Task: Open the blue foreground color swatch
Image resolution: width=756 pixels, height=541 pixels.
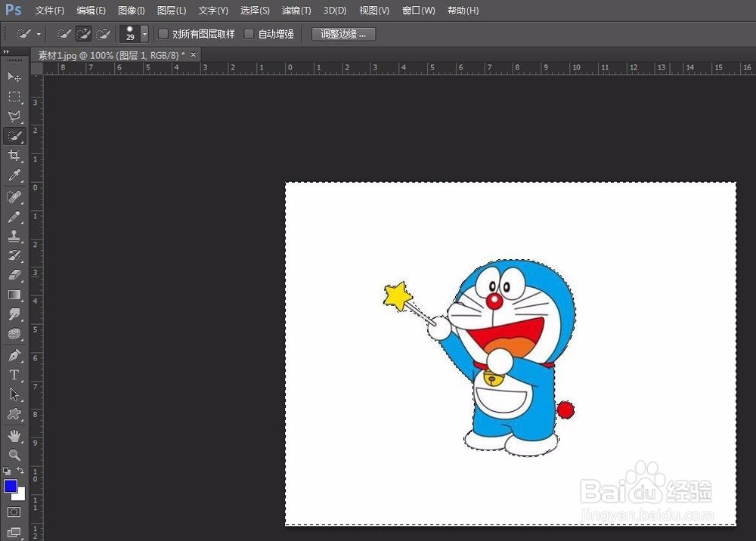Action: tap(10, 486)
